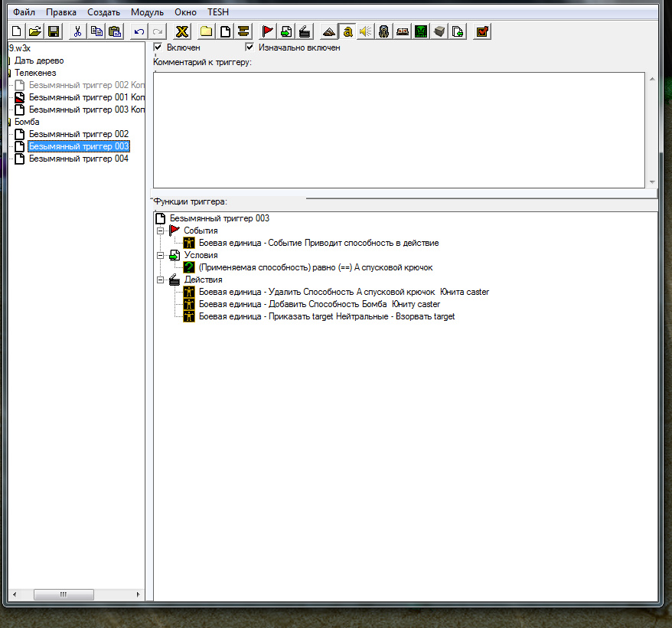Select the Бомба category
The image size is (672, 628).
click(27, 122)
